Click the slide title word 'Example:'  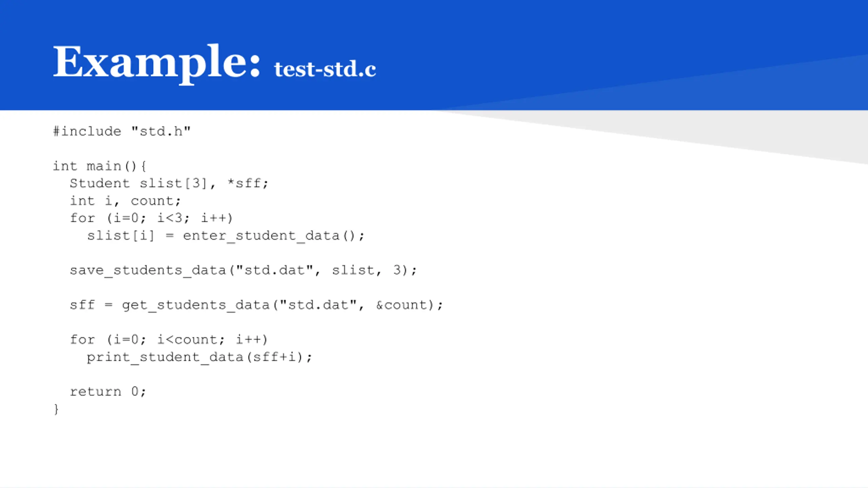coord(157,63)
